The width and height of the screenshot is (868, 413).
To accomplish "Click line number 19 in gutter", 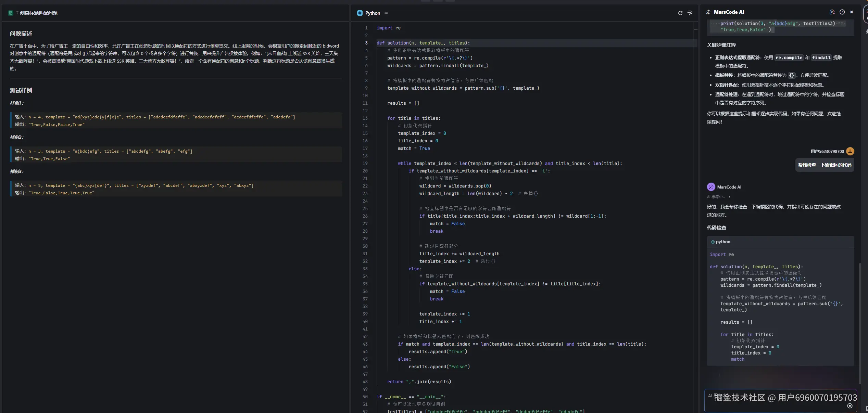I will pyautogui.click(x=365, y=164).
